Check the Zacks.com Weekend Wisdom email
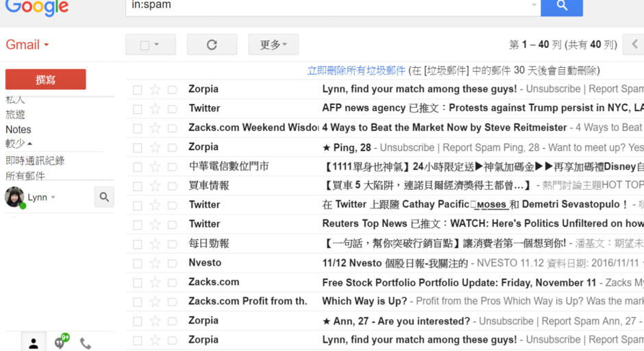 point(138,128)
